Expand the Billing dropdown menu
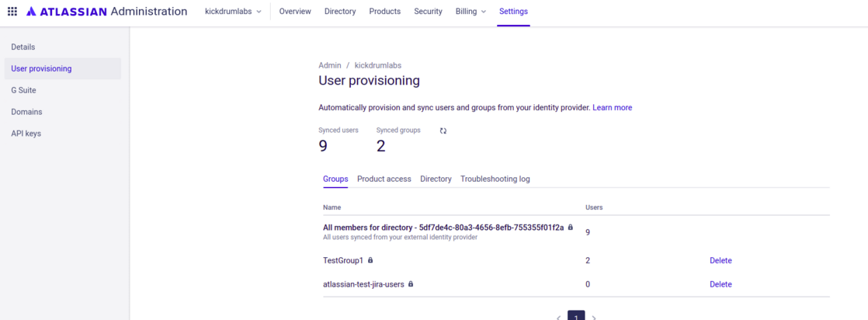Screen dimensions: 868x320 (470, 11)
